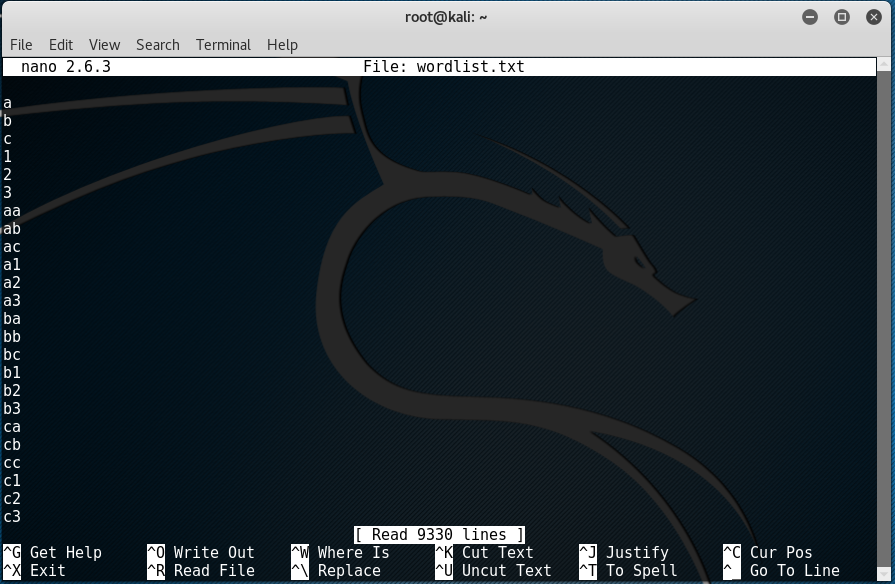Open the Terminal menu
Image resolution: width=895 pixels, height=584 pixels.
point(222,45)
